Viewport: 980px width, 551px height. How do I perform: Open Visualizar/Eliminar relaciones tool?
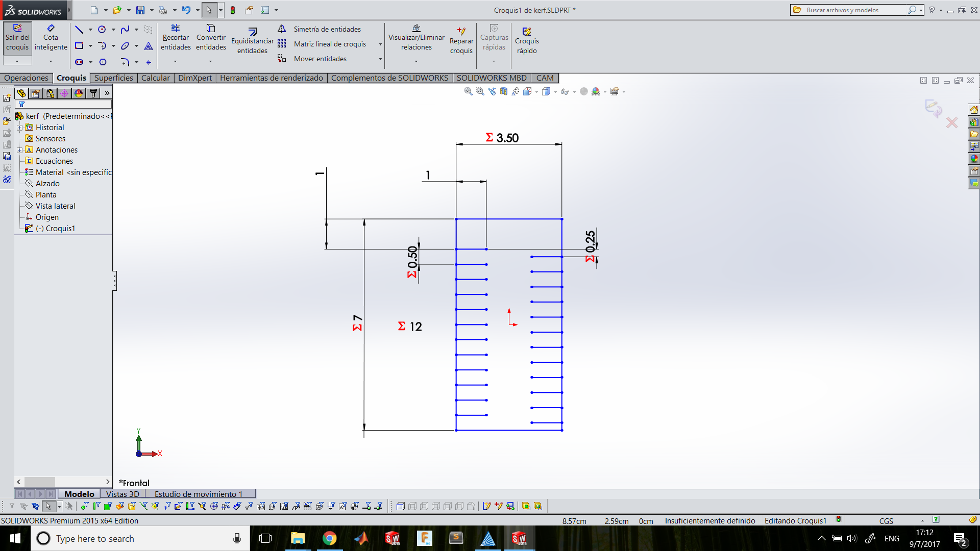[416, 37]
